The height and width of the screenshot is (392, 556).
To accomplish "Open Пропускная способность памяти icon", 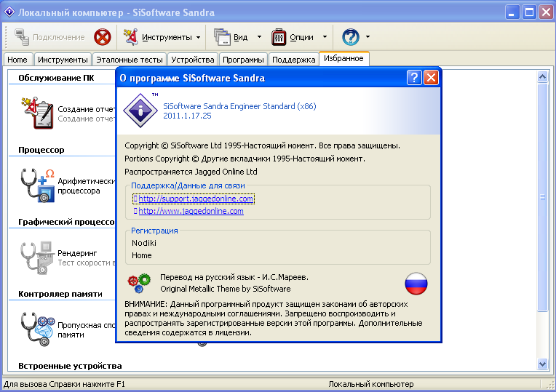I will (37, 329).
